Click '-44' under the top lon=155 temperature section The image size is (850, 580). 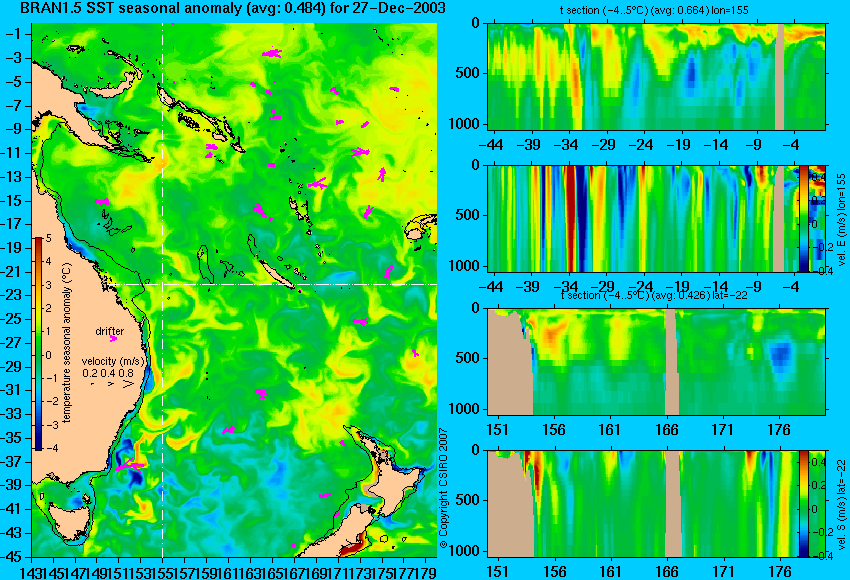[x=492, y=145]
